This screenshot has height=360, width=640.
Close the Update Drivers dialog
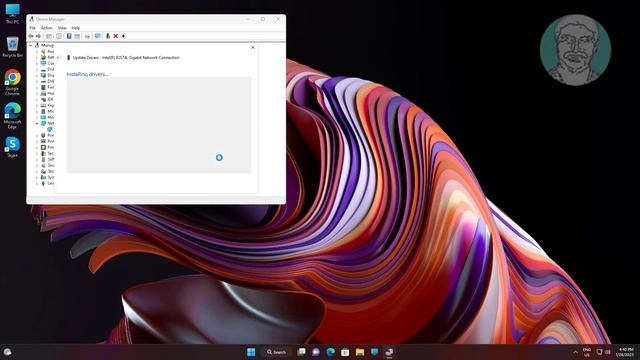[x=253, y=47]
